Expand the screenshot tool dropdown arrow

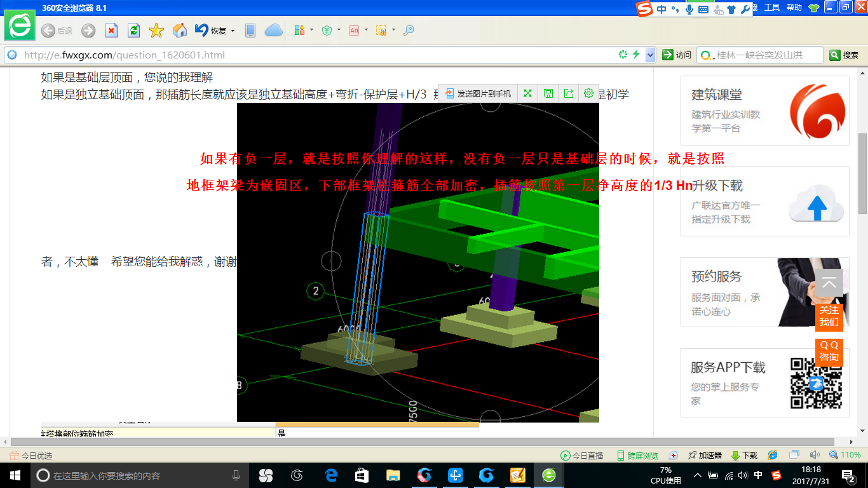[x=393, y=30]
